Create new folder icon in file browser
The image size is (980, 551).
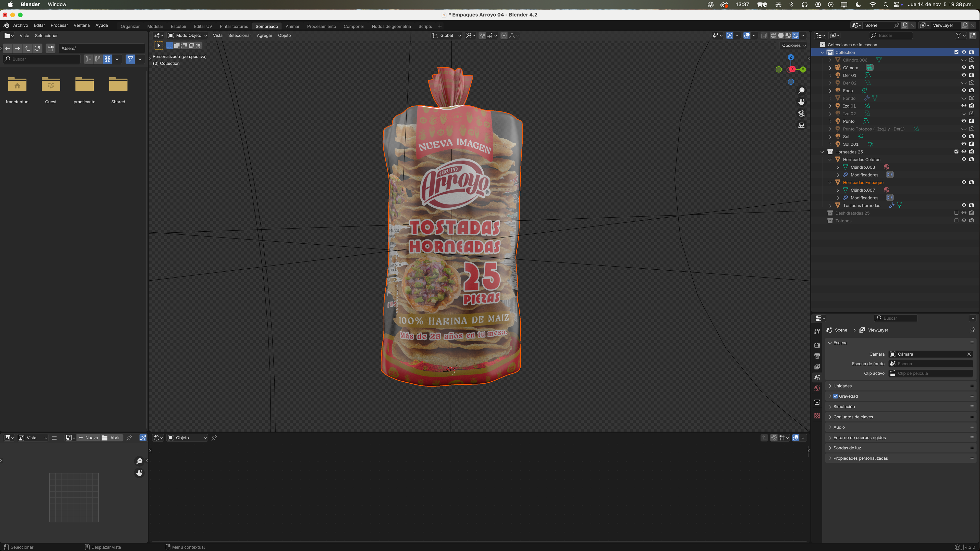(51, 48)
